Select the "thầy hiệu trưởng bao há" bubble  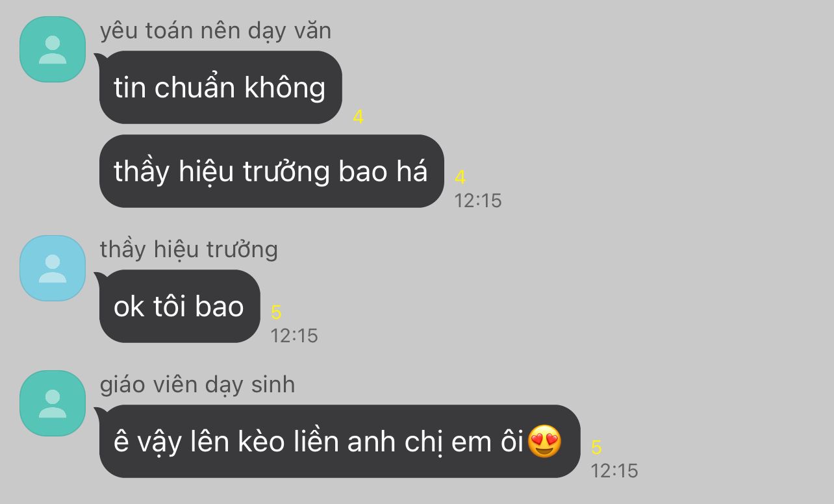(272, 171)
